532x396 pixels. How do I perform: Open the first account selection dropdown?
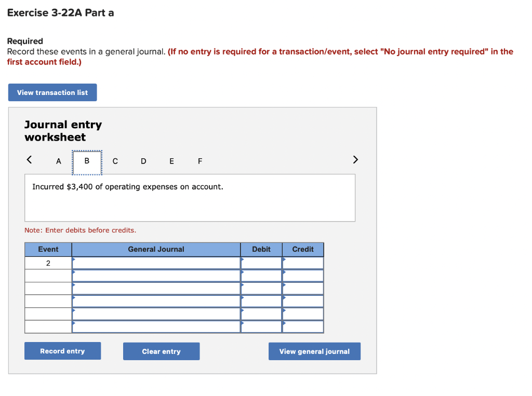point(156,263)
